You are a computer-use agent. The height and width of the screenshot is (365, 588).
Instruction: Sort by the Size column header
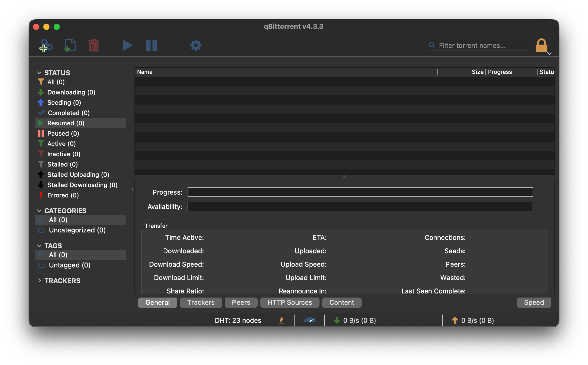coord(461,72)
